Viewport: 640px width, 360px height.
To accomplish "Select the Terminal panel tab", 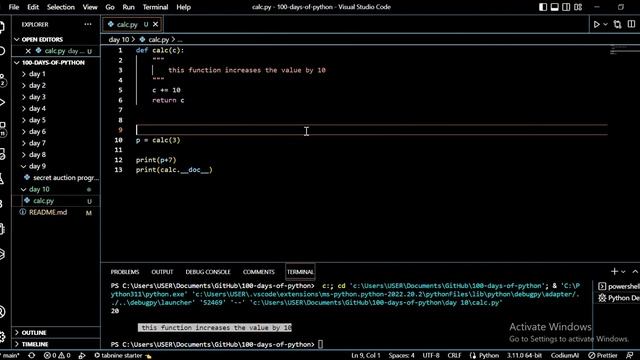I will 300,272.
